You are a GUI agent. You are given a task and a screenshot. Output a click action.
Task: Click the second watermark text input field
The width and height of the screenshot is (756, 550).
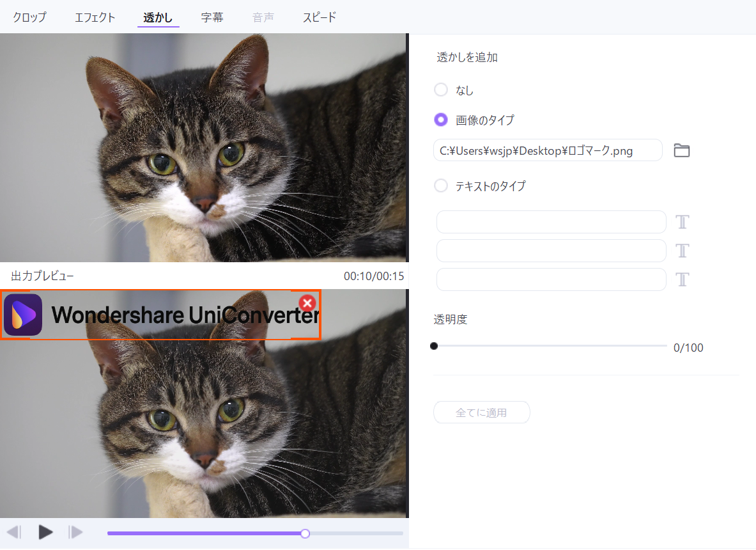click(x=551, y=251)
